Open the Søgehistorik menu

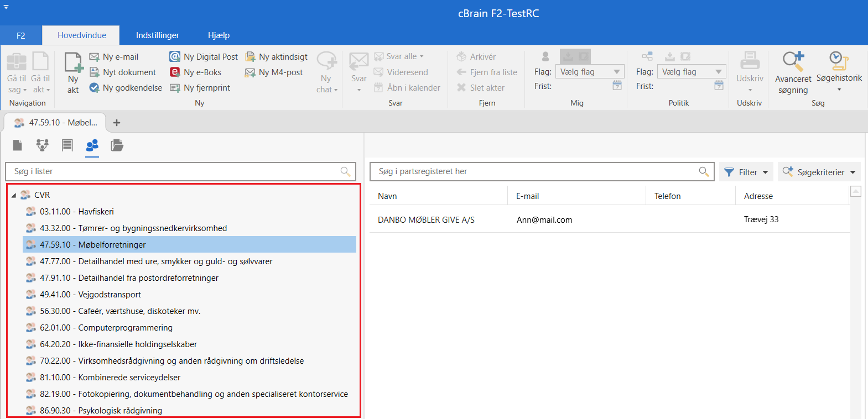[839, 72]
